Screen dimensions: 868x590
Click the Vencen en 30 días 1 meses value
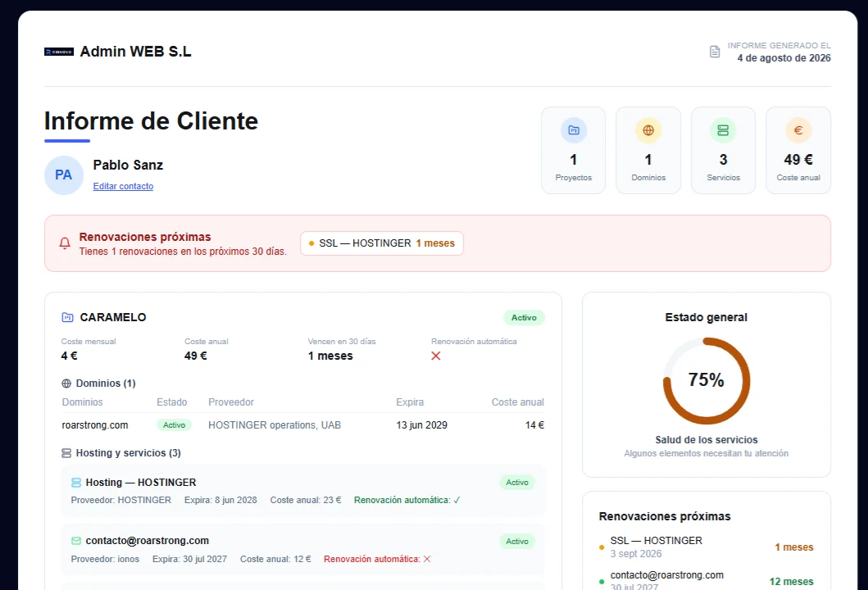(x=330, y=356)
